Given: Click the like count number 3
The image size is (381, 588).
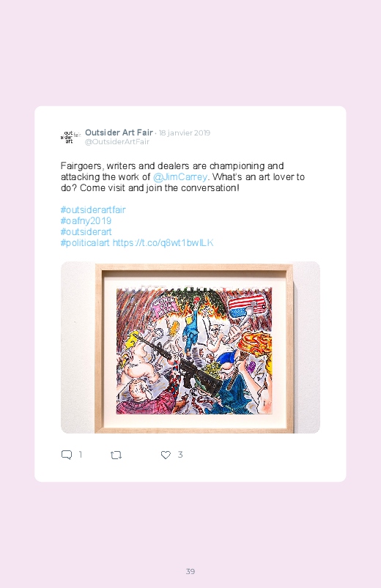Looking at the screenshot, I should [180, 455].
